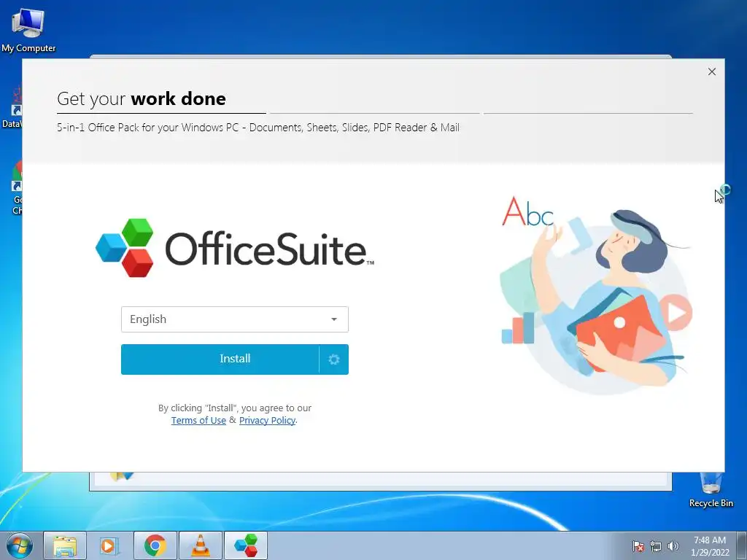Open install settings gear icon
The image size is (747, 560).
click(334, 359)
